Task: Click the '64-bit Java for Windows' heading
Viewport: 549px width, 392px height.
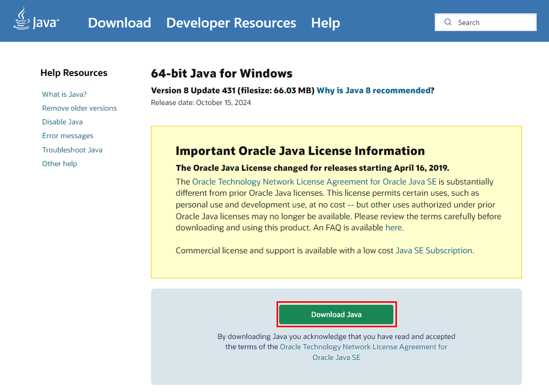Action: click(x=221, y=73)
